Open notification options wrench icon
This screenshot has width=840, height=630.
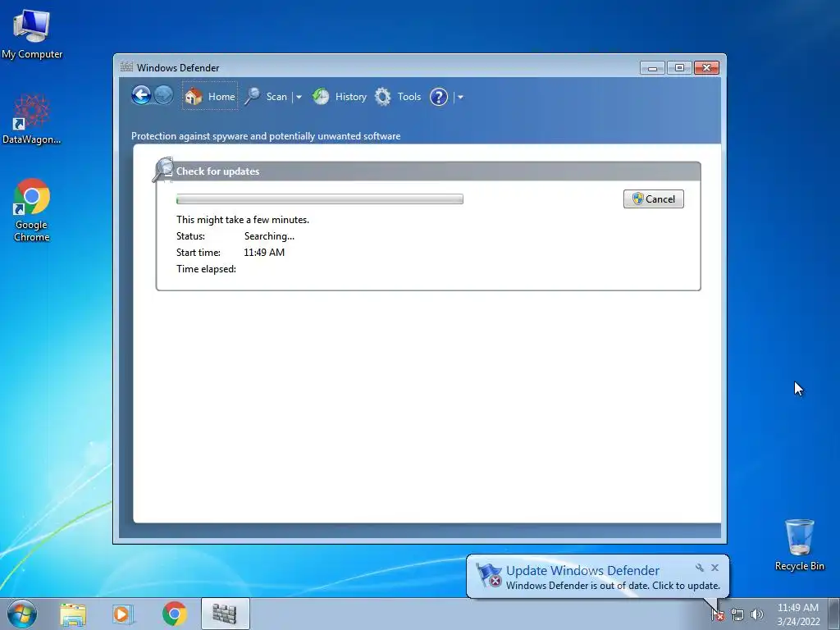coord(699,568)
